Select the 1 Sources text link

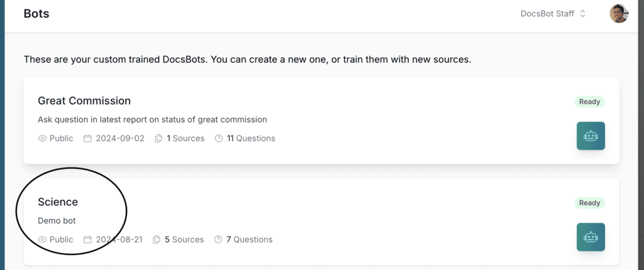[x=186, y=138]
